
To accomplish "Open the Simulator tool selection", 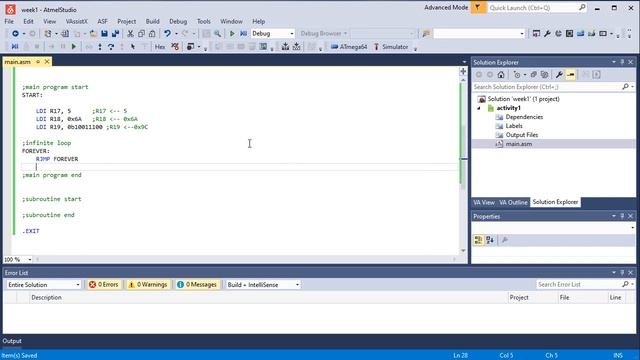I will coord(391,47).
